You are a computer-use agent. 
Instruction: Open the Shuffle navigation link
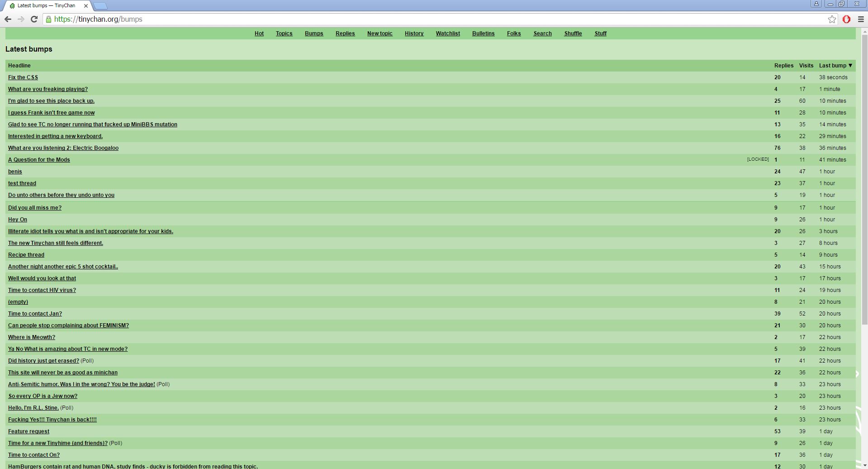[x=573, y=33]
